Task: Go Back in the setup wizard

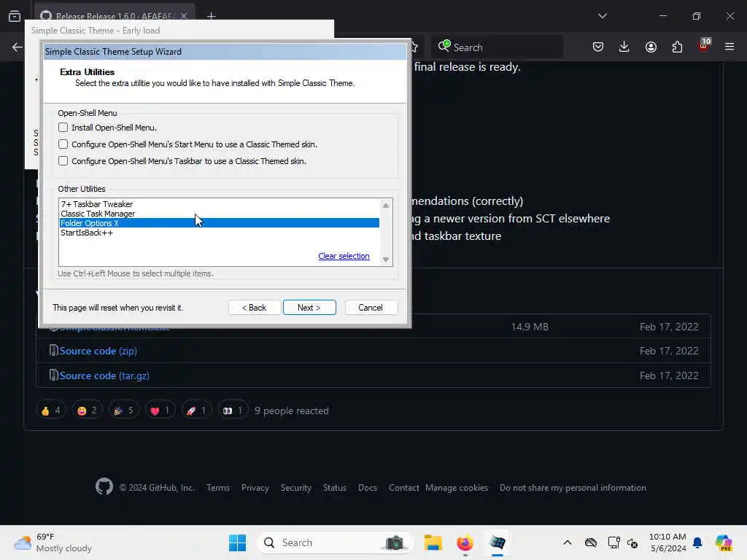Action: click(x=255, y=308)
